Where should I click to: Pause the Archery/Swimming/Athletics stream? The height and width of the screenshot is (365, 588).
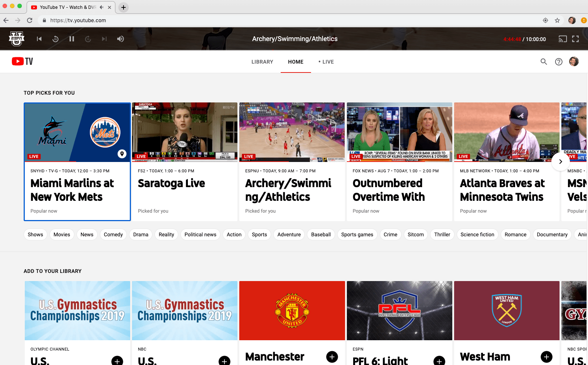(72, 39)
